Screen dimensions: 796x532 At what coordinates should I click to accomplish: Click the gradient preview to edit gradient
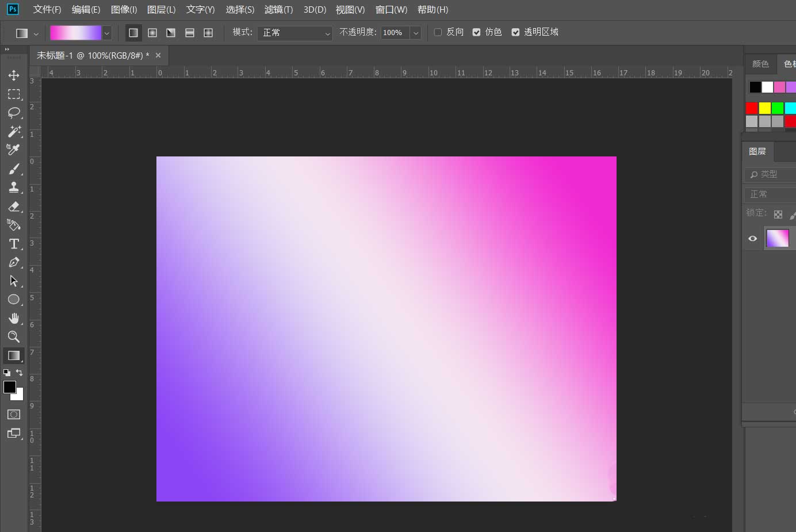click(75, 33)
